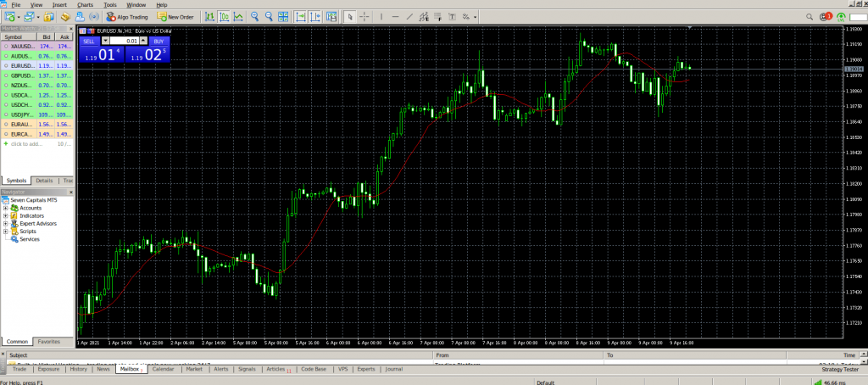Select USDJPY row in Market Watch
Viewport: 868px width, 385px height.
coord(37,114)
